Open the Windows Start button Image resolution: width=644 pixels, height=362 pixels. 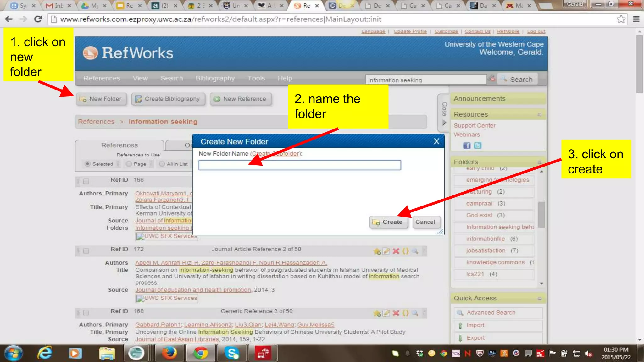[13, 353]
